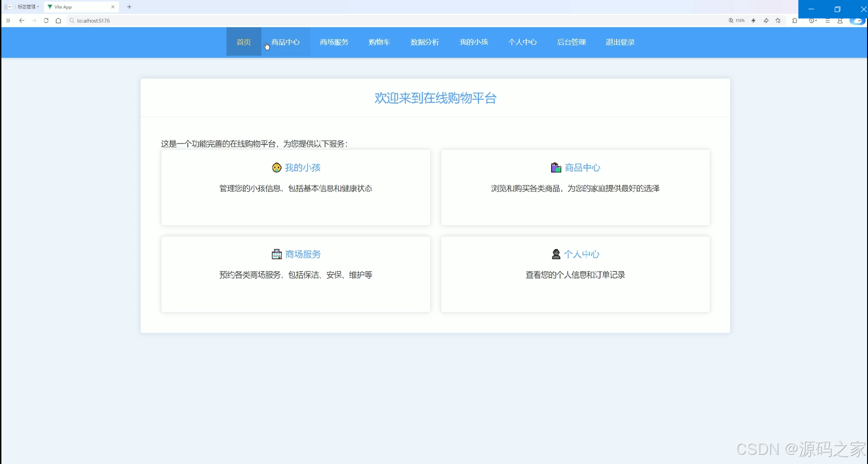Click the shopping bag icon on 商品中心 card

555,168
